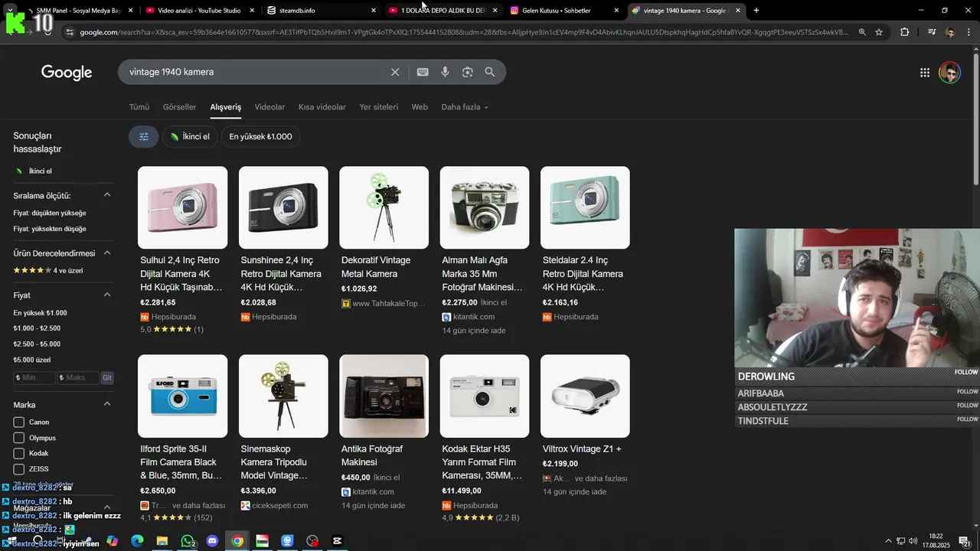Click the vintage 1940 kamera search field
This screenshot has width=980, height=551.
(x=256, y=72)
